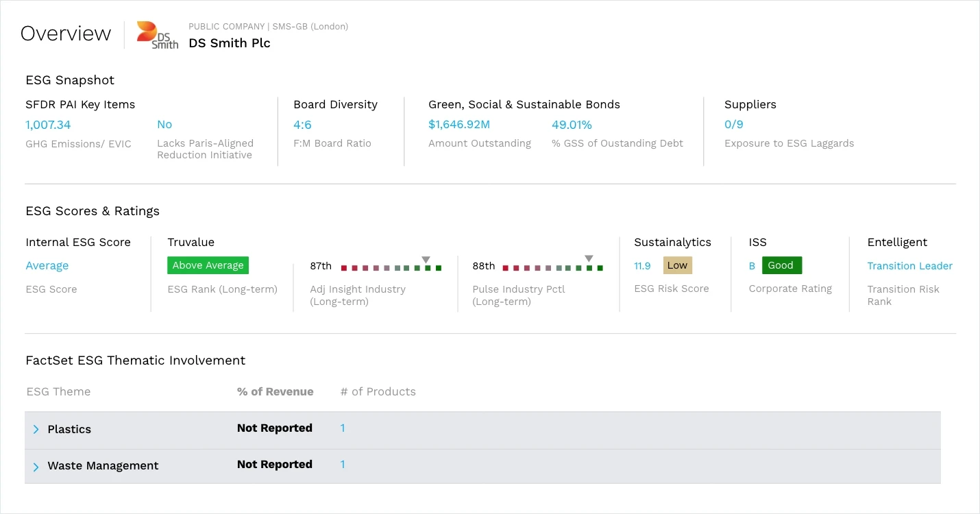Image resolution: width=980 pixels, height=514 pixels.
Task: Click the Corporate Rating caption
Action: coord(790,289)
